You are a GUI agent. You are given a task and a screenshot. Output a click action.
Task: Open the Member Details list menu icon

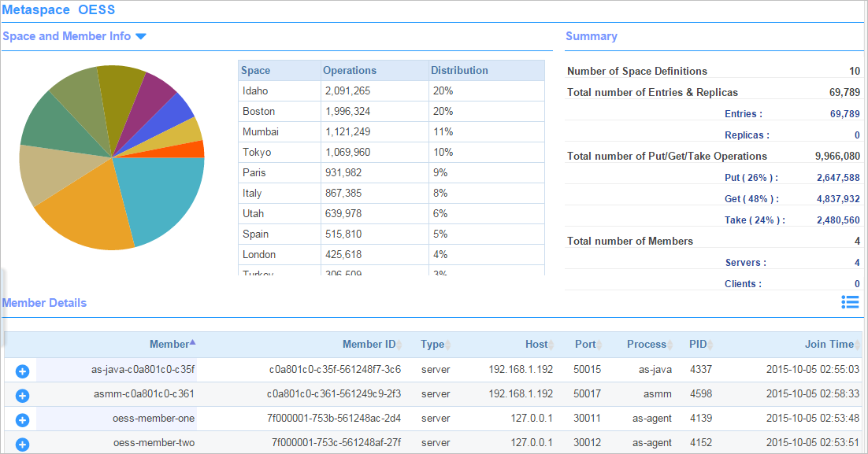(849, 302)
